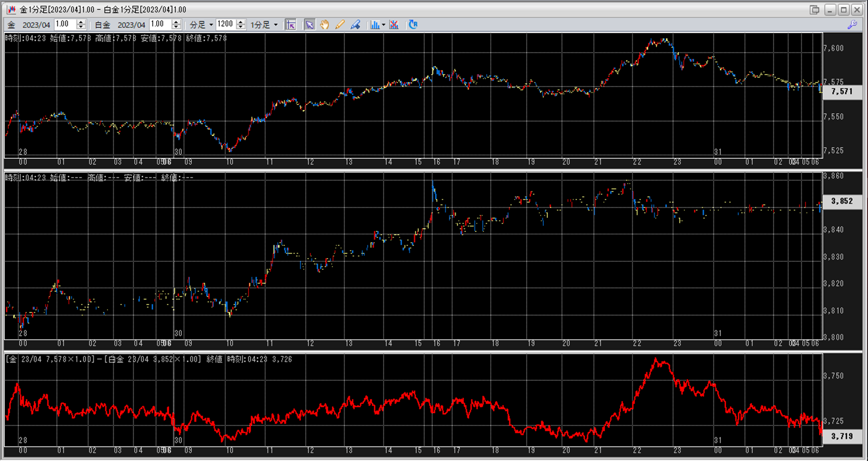Activate the hand pan tool
868x461 pixels.
(325, 25)
